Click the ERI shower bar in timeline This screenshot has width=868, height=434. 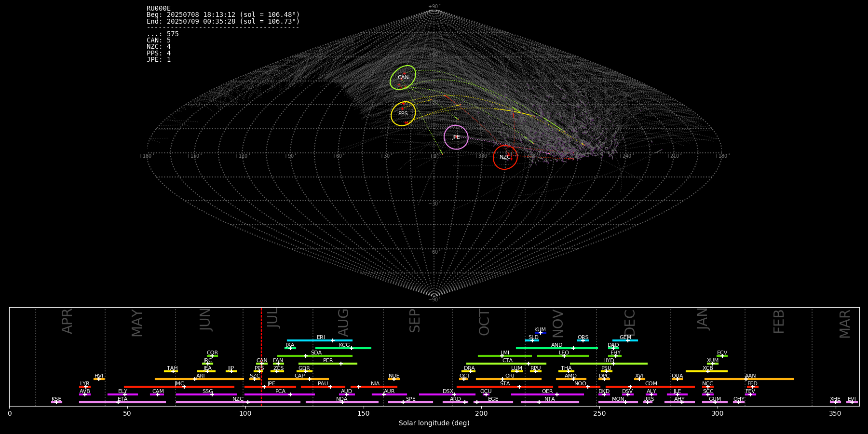(x=320, y=340)
